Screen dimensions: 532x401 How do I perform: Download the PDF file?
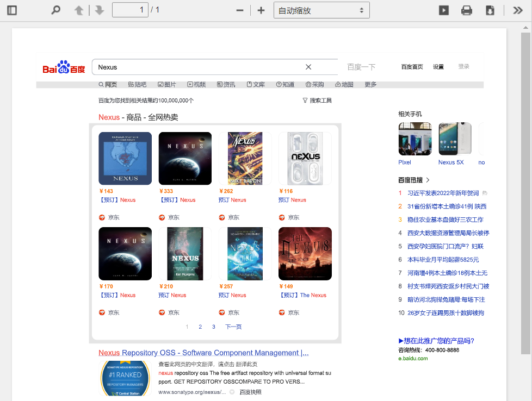(490, 10)
